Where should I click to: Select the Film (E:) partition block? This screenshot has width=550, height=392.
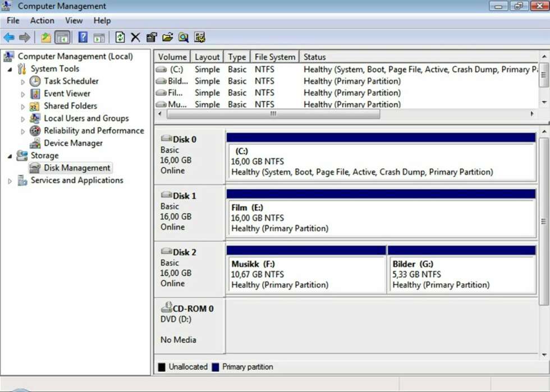[381, 218]
